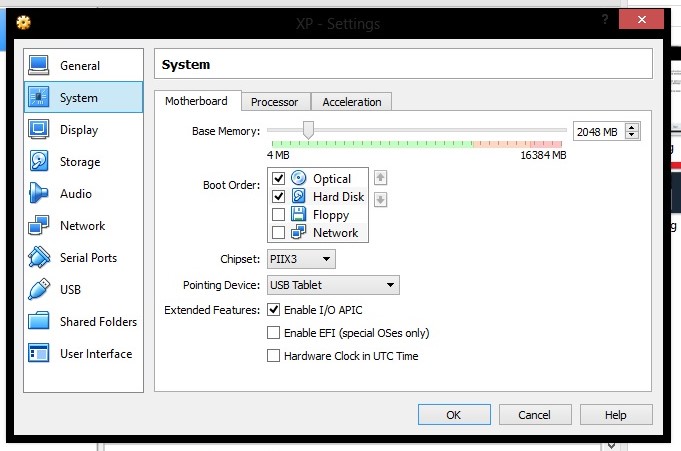This screenshot has height=451, width=681.
Task: Select the Network icon in boot order list
Action: [x=298, y=232]
